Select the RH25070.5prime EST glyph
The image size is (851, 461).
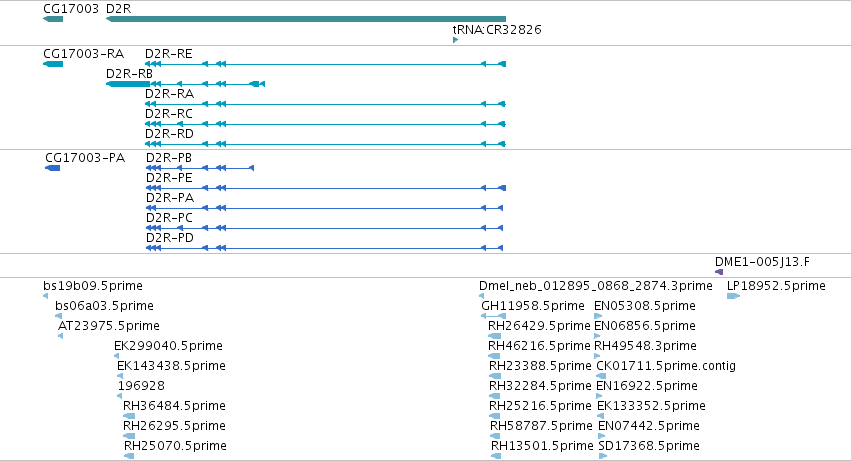tap(129, 456)
